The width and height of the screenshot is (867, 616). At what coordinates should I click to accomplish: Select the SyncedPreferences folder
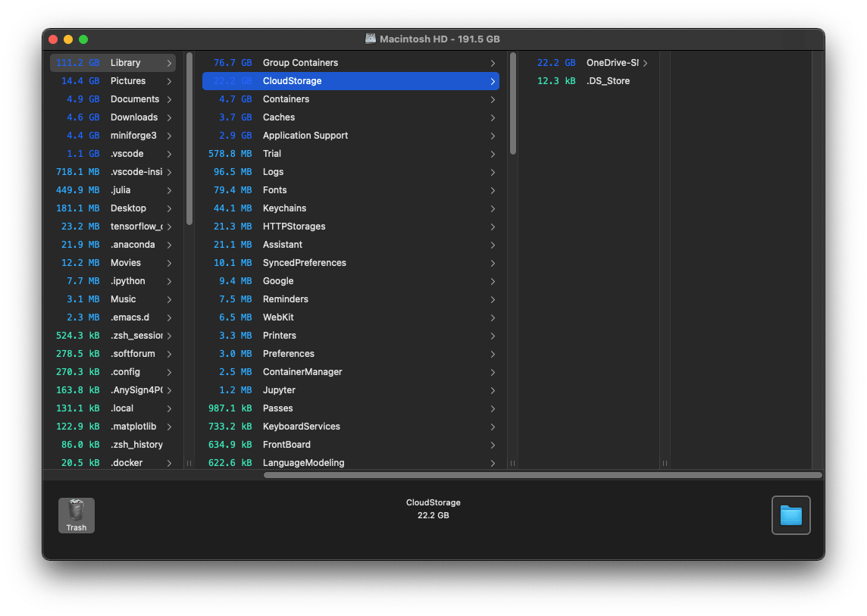click(x=351, y=263)
